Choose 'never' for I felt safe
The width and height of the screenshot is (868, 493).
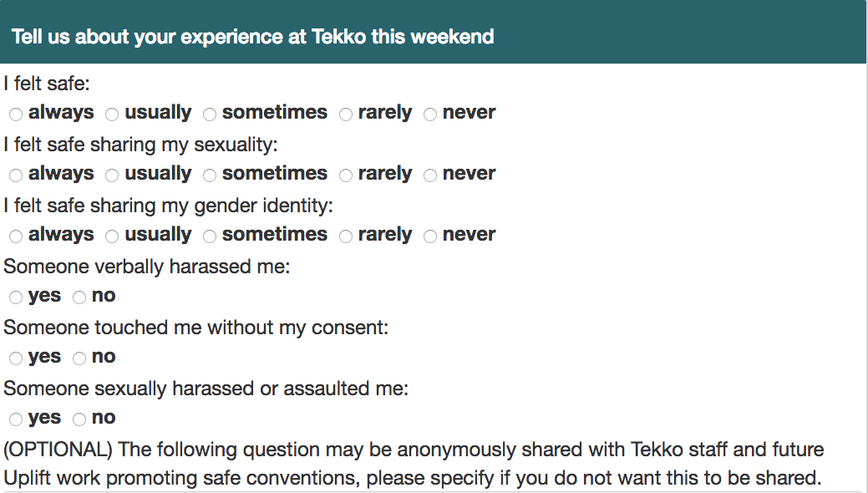430,114
